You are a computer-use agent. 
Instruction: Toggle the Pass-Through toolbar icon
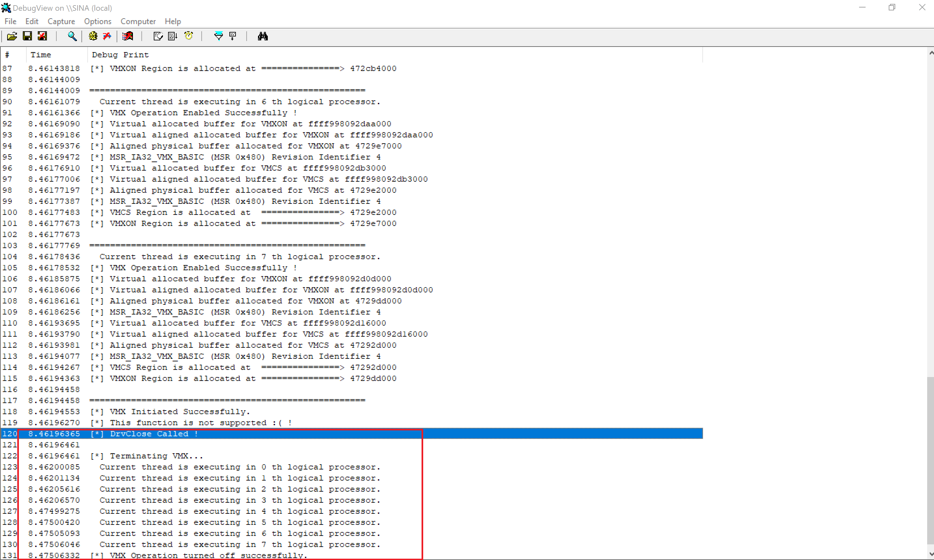107,36
